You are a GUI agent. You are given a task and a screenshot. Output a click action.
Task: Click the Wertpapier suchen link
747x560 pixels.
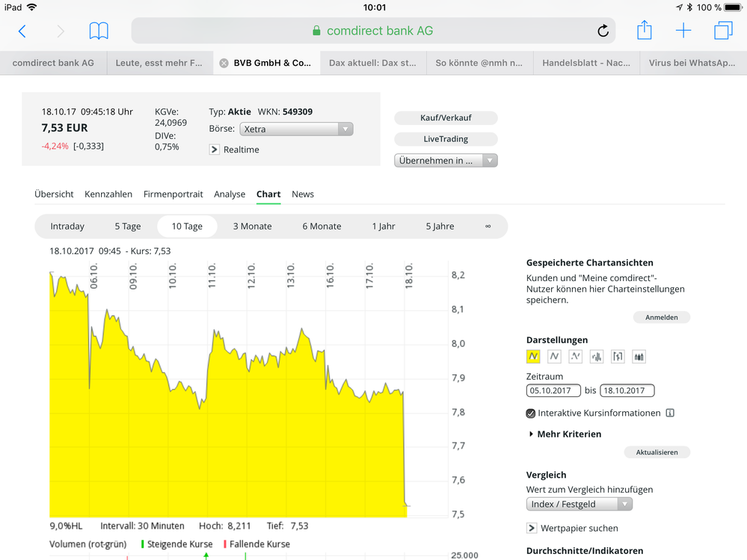[578, 528]
